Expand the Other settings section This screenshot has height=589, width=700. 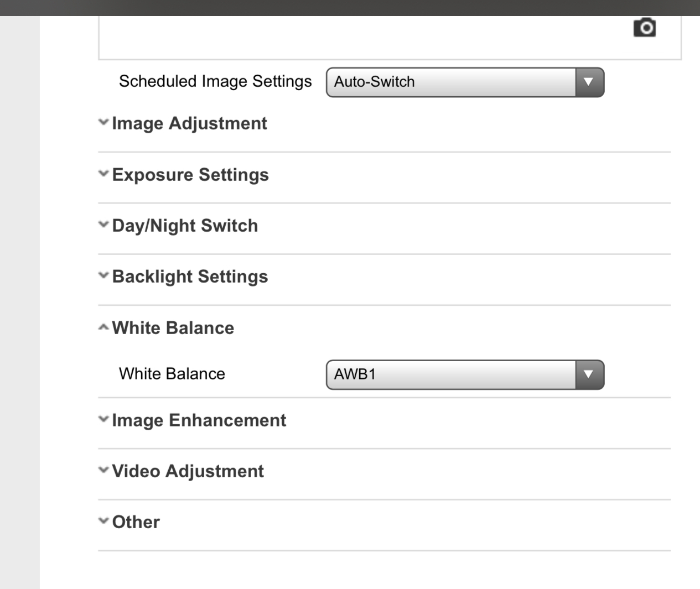[x=136, y=522]
